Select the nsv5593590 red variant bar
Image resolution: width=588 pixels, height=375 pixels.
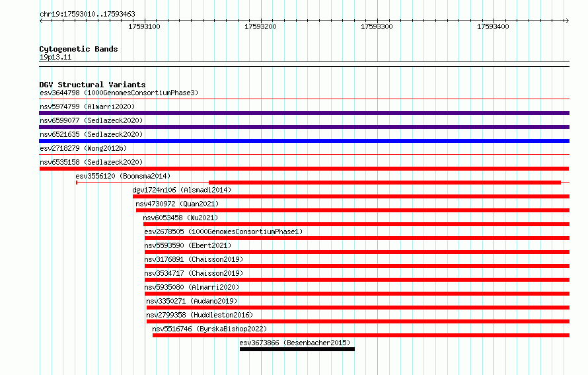pos(357,252)
